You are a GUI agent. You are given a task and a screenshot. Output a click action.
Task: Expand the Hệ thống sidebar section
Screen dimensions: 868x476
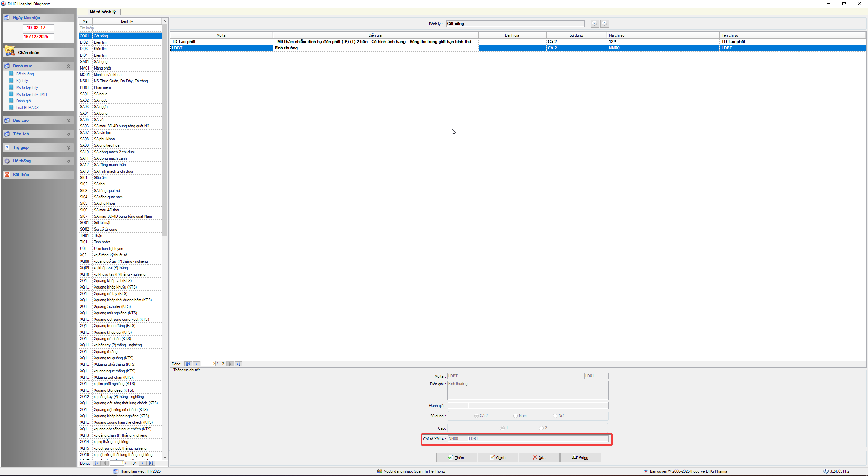(x=68, y=161)
